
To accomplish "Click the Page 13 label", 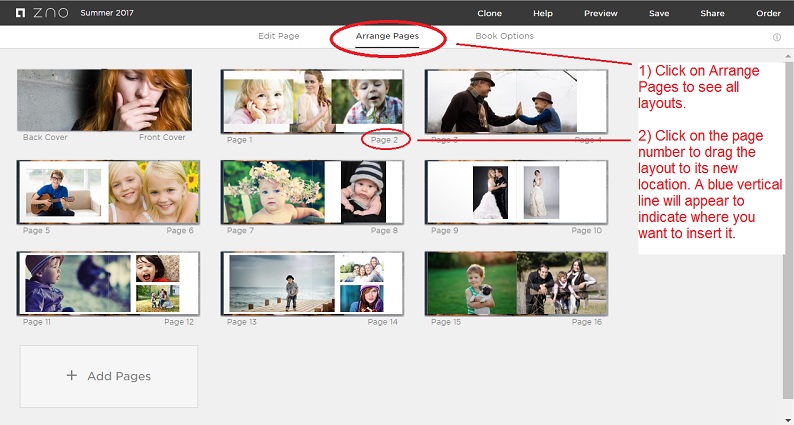I will click(x=242, y=322).
